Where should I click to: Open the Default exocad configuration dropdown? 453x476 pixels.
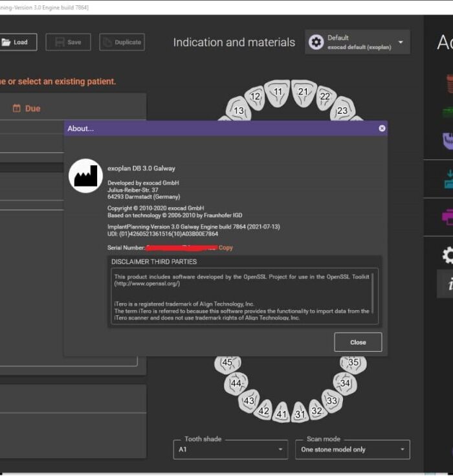click(x=358, y=42)
